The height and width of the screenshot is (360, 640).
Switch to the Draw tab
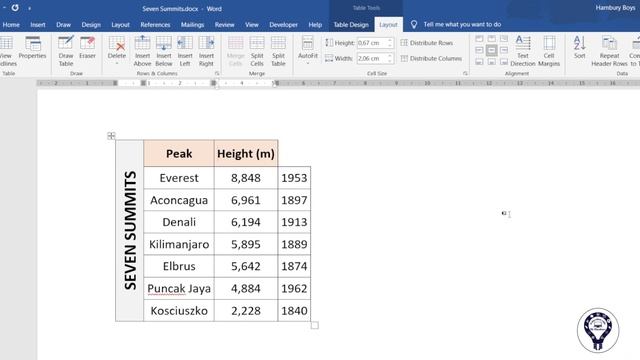pyautogui.click(x=63, y=24)
